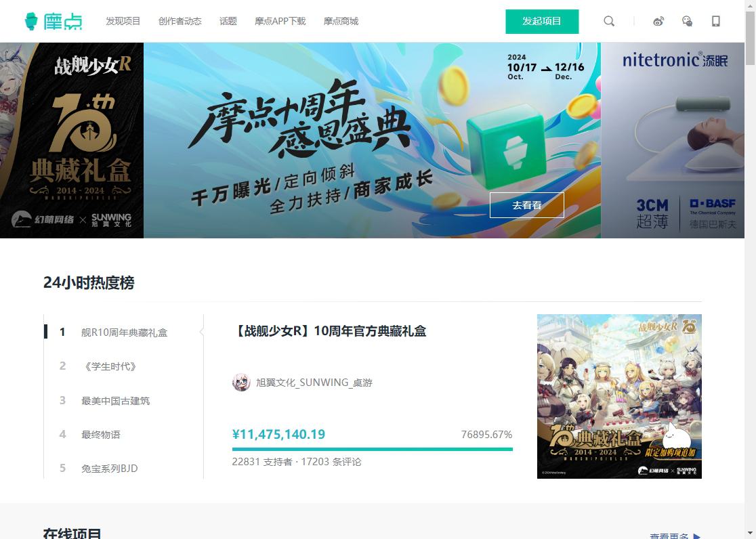Viewport: 756px width, 539px height.
Task: Open the nitetronic 添眠 right banner
Action: [673, 140]
